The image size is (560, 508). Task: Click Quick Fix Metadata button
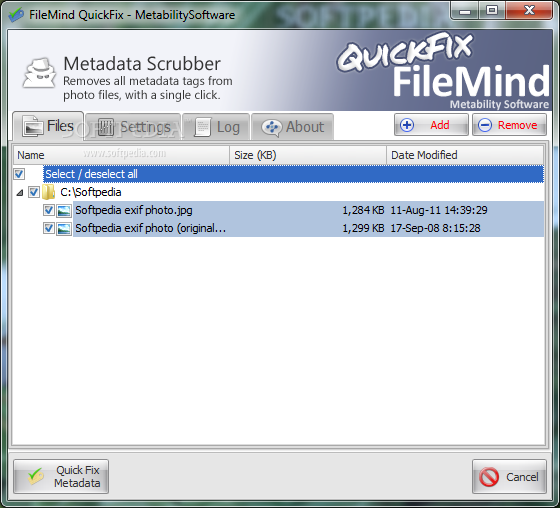[x=61, y=476]
